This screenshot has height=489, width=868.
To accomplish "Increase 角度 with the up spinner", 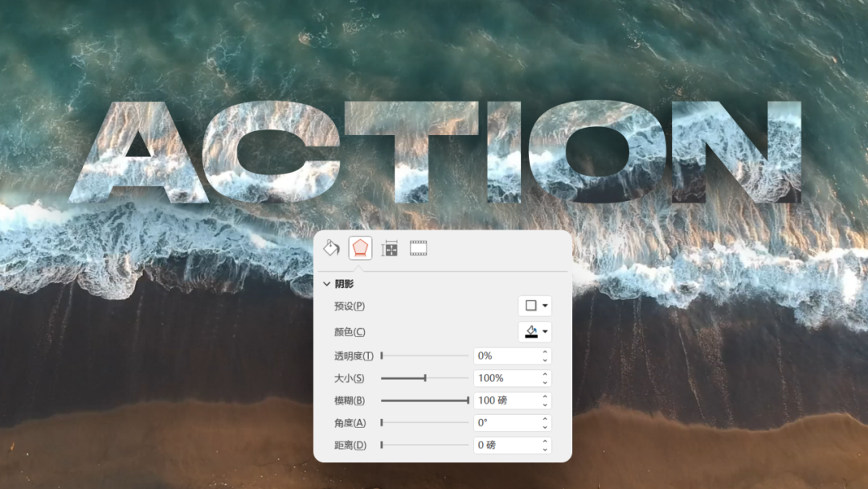I will pos(545,419).
